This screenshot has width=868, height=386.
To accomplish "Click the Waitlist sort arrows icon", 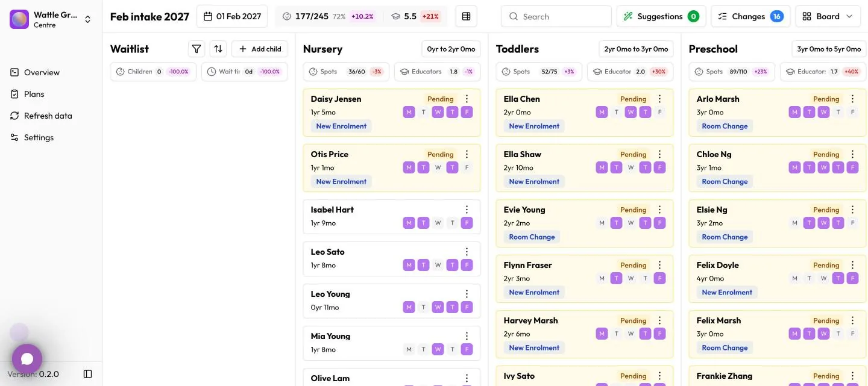I will (x=218, y=49).
